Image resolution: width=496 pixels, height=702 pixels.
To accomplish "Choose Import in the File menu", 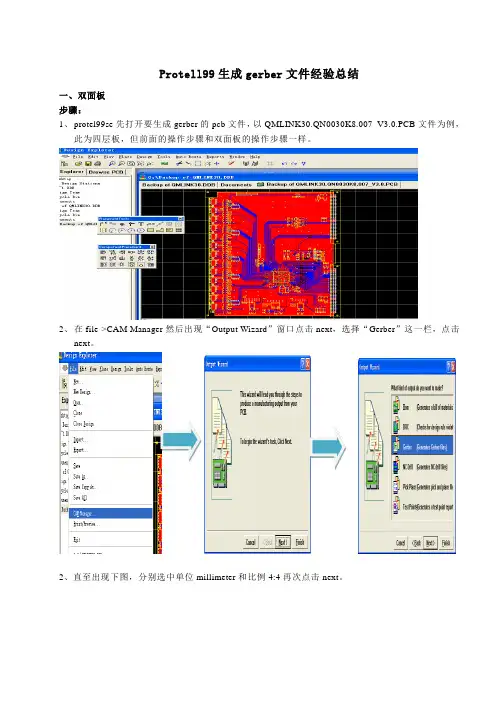I will [79, 440].
